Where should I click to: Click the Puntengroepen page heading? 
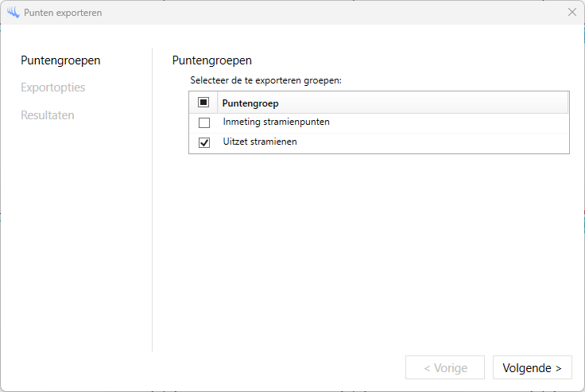tap(211, 60)
